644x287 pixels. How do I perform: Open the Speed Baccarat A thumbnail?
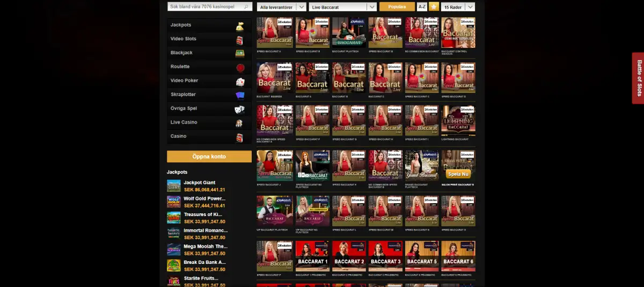point(275,33)
